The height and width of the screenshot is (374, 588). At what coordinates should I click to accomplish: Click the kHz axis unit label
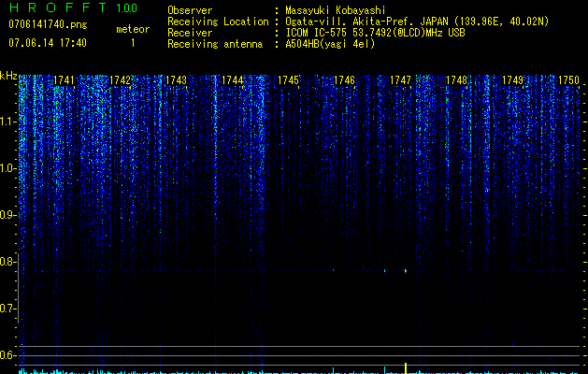[8, 76]
